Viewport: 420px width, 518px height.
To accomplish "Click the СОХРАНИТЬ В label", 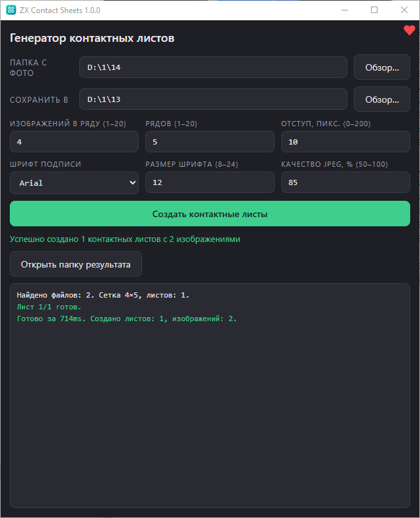I will click(39, 100).
